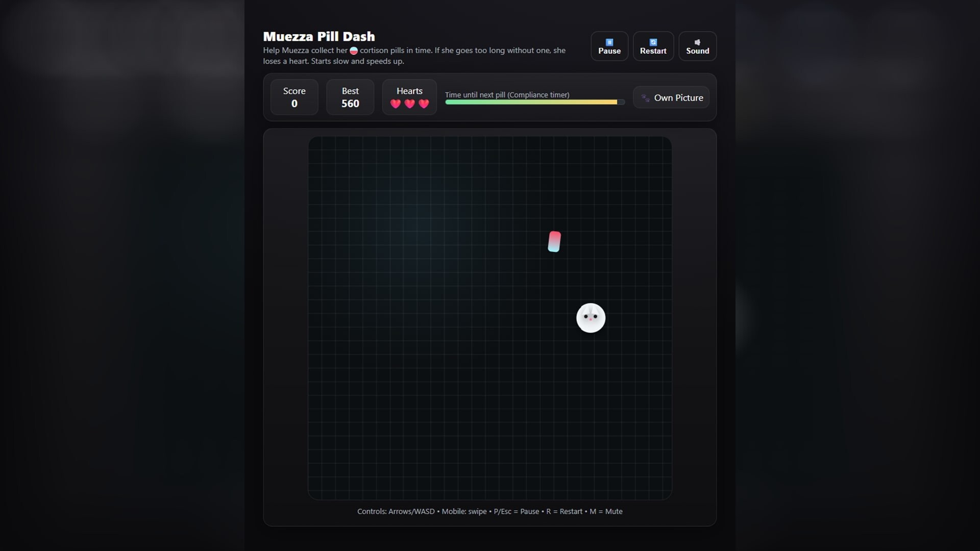Open the Own Picture selector
The image size is (980, 551).
[671, 97]
